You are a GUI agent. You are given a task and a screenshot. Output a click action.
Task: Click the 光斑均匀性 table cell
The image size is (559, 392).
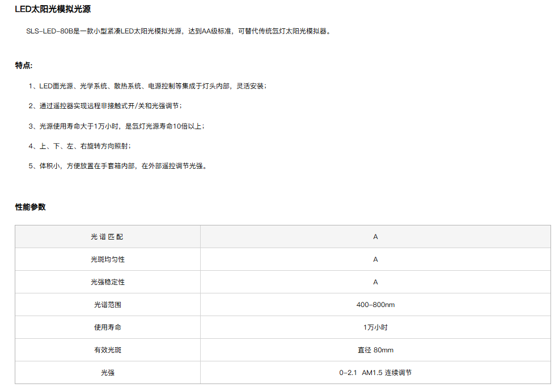(x=108, y=259)
